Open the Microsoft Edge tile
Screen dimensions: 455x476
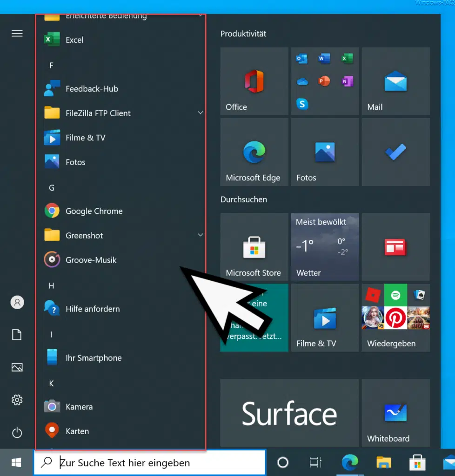pyautogui.click(x=254, y=152)
